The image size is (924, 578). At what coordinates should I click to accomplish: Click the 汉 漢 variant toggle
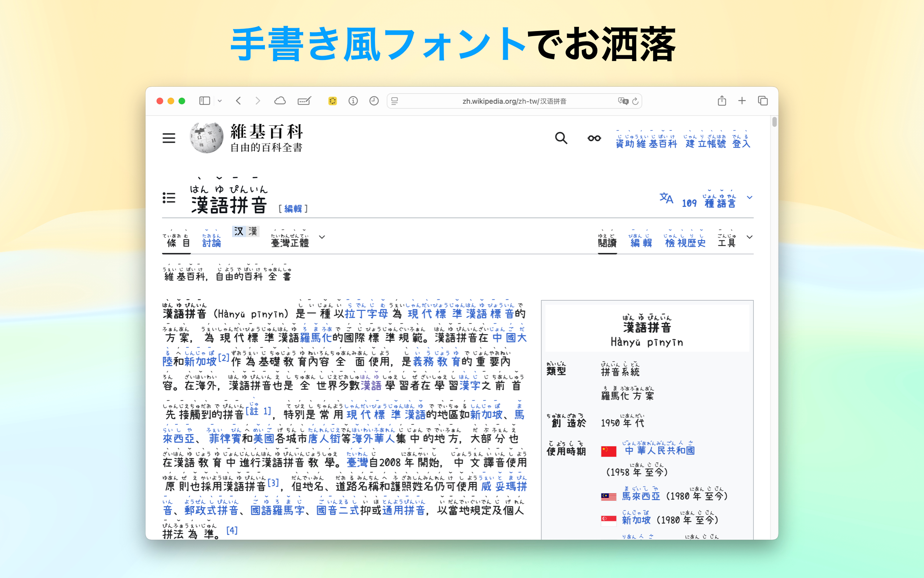246,231
